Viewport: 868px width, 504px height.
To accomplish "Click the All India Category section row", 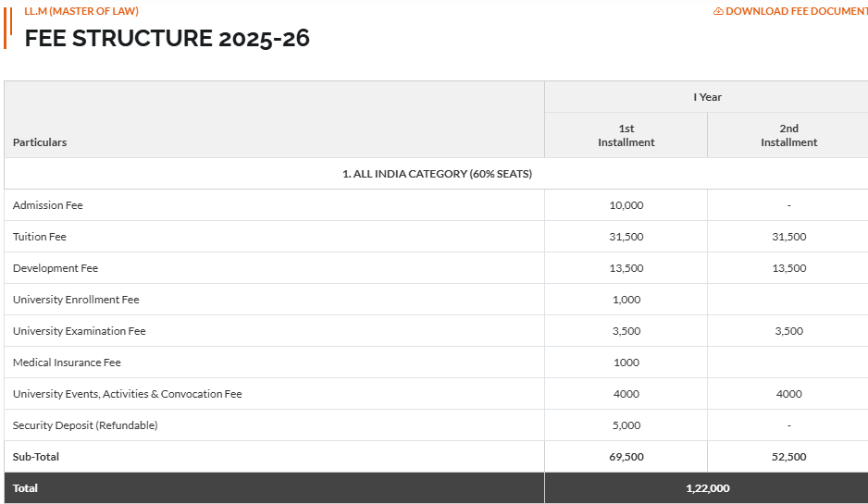I will (x=437, y=174).
